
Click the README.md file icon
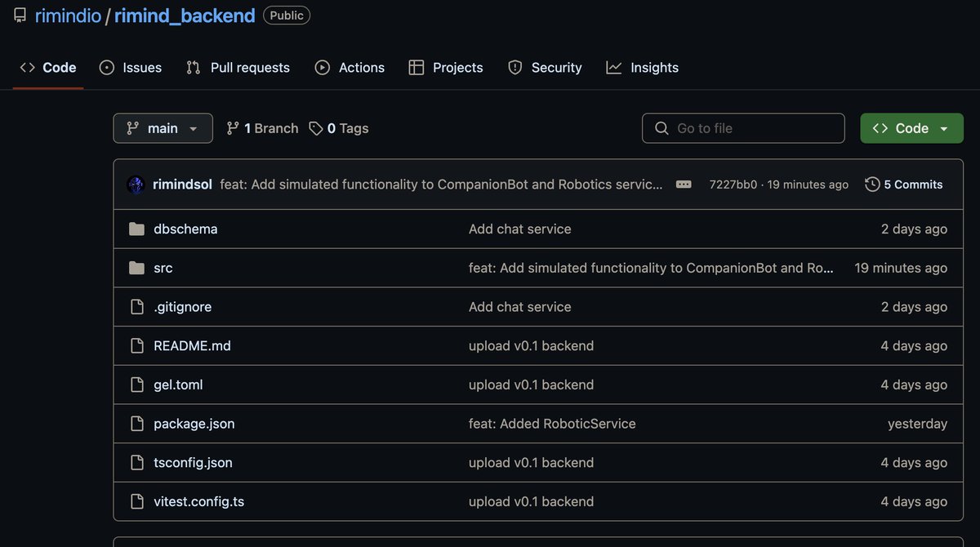click(136, 345)
